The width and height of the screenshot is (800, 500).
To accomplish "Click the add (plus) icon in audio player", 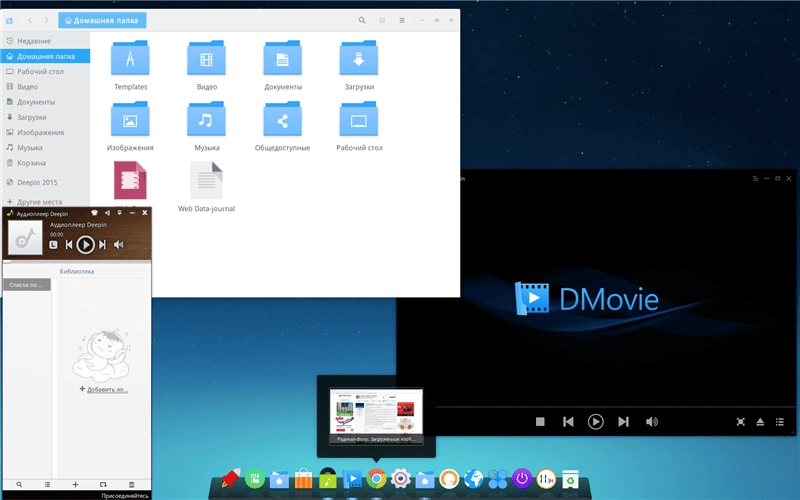I will [75, 485].
